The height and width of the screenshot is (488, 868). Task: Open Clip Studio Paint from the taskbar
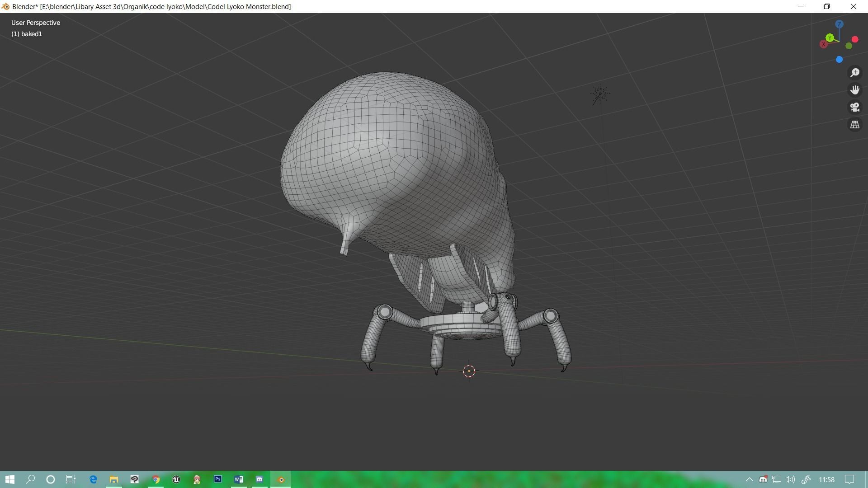click(x=135, y=479)
